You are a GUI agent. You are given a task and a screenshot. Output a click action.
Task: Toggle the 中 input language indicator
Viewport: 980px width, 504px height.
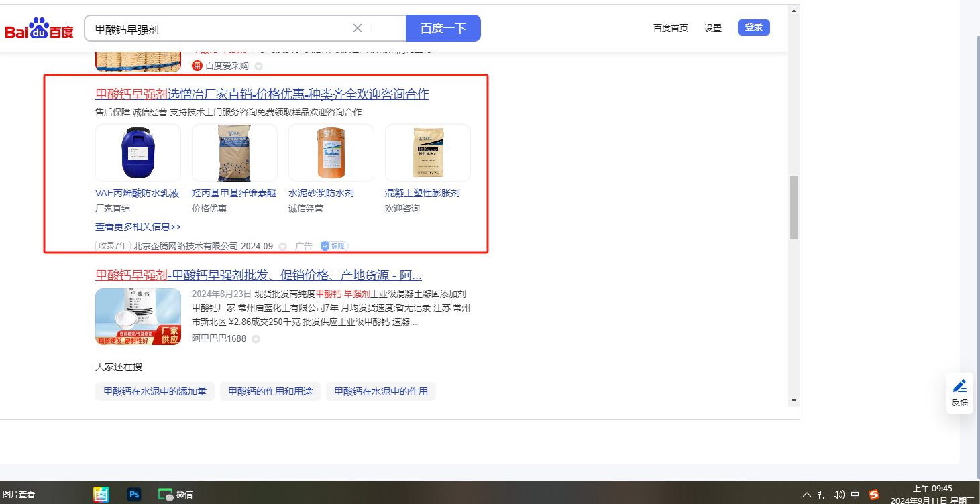pyautogui.click(x=855, y=495)
